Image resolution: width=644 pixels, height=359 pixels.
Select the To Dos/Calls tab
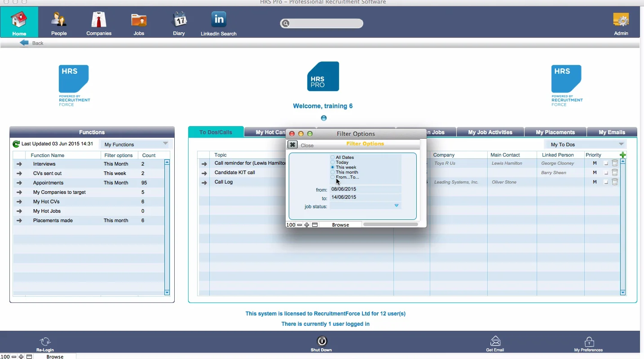[216, 132]
